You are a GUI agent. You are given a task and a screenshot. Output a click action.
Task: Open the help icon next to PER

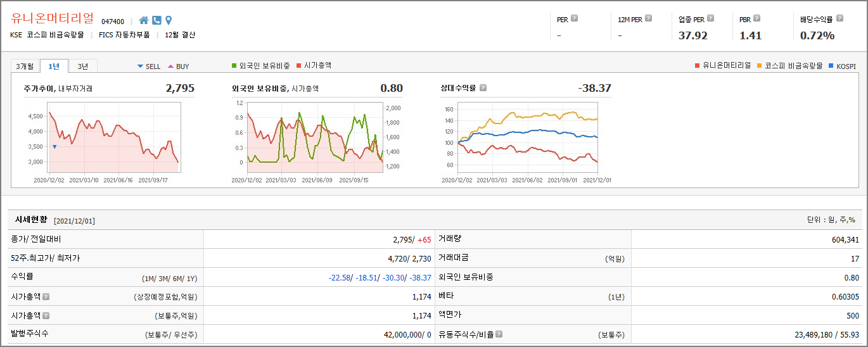tap(574, 18)
